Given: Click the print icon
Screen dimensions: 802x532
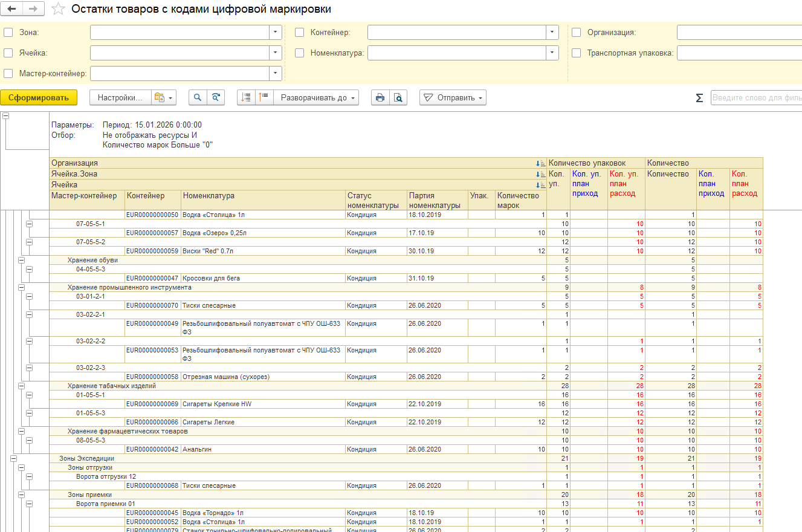Looking at the screenshot, I should pos(380,97).
